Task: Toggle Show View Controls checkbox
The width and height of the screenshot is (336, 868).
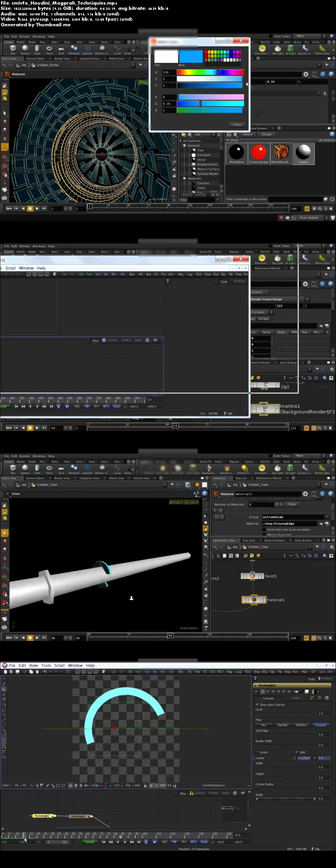Action: coord(257,705)
